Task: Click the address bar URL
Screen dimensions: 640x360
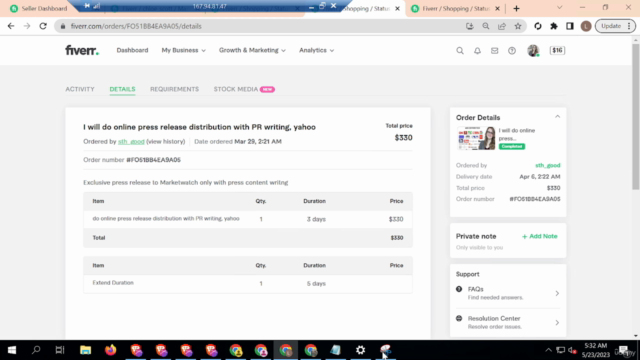Action: [x=136, y=26]
